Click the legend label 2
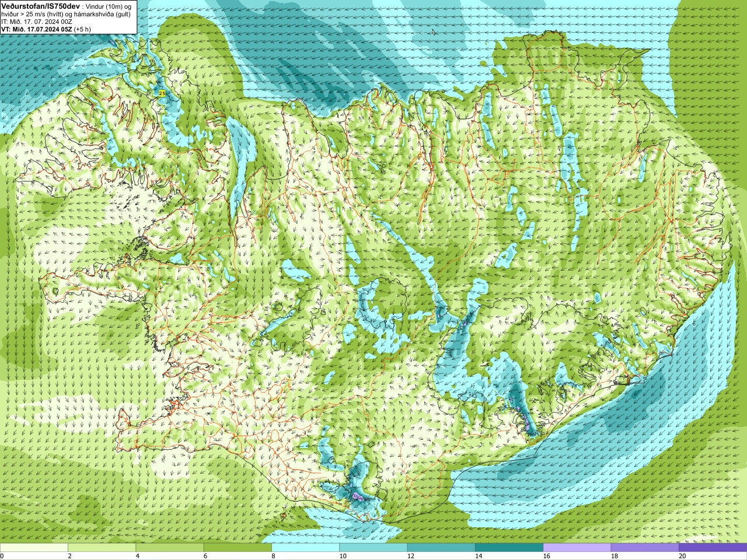Viewport: 747px width, 560px height. point(69,556)
